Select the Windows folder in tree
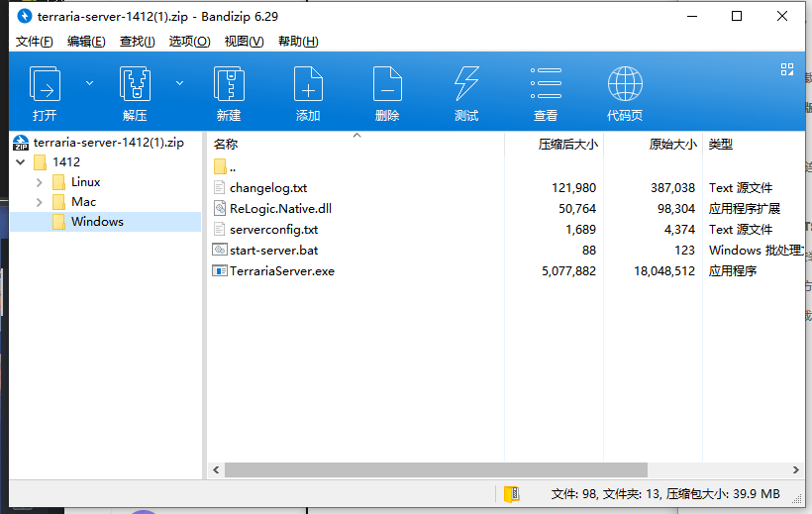 click(x=97, y=221)
